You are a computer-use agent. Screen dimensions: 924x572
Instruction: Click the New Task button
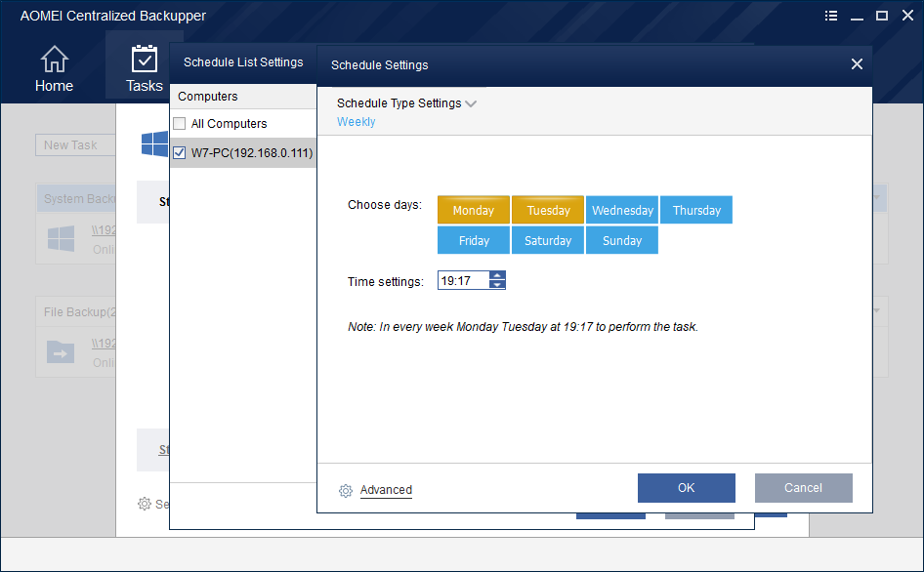tap(75, 144)
